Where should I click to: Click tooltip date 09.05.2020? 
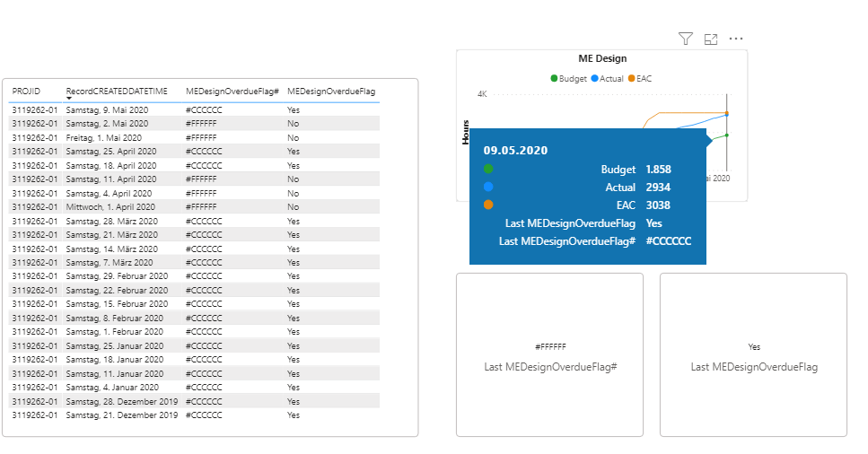coord(515,150)
